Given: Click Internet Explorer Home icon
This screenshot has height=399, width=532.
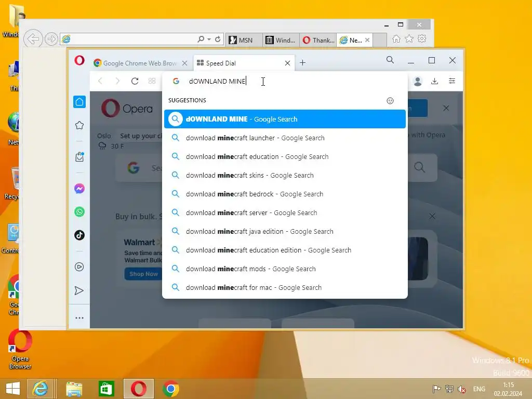Looking at the screenshot, I should pos(396,38).
